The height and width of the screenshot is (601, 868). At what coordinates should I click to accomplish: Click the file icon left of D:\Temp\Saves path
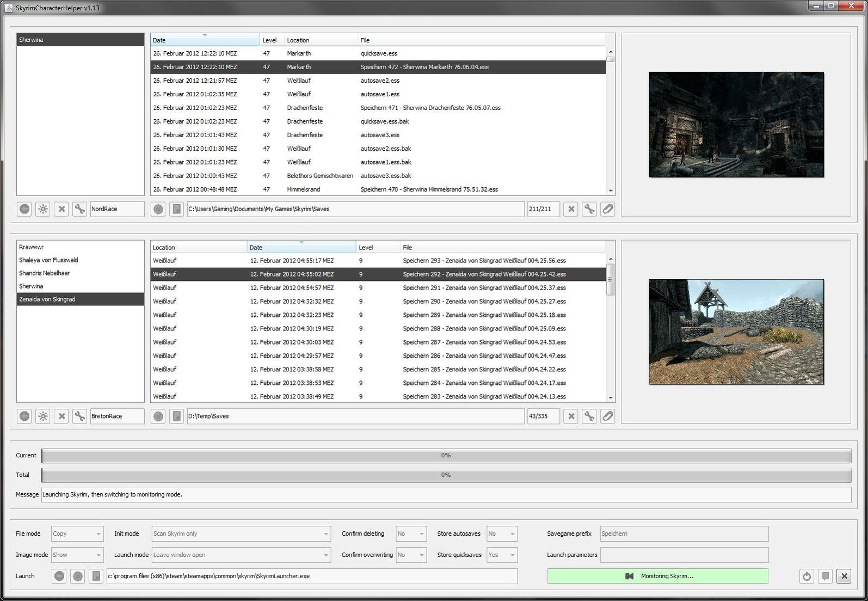(x=176, y=416)
